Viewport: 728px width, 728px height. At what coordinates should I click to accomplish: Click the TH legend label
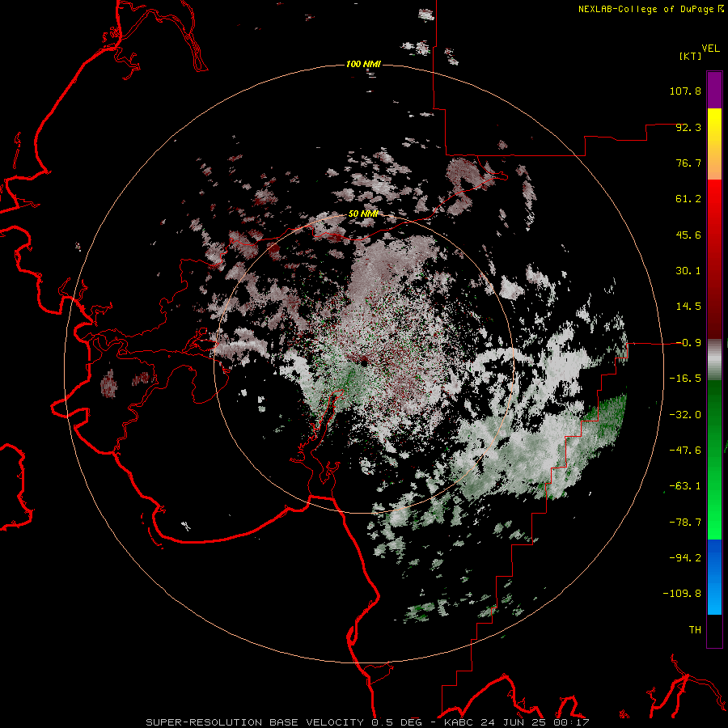(695, 630)
